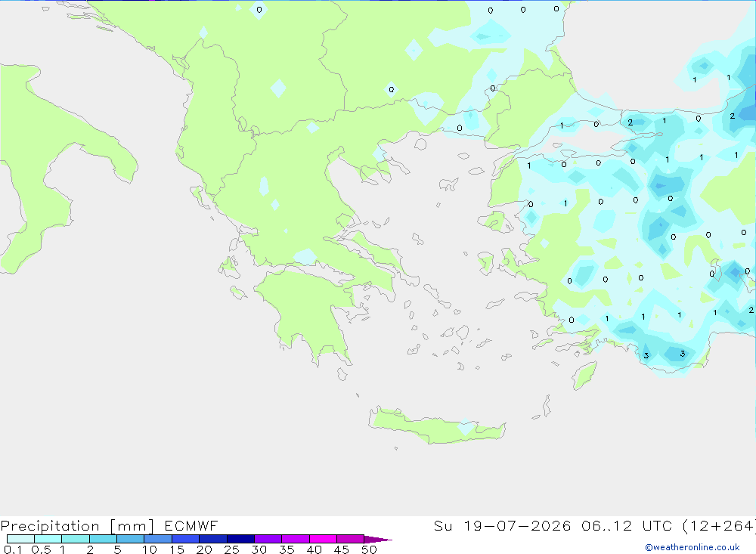The width and height of the screenshot is (756, 554).
Task: Click the '0.1' legend scale label
Action: [x=13, y=549]
